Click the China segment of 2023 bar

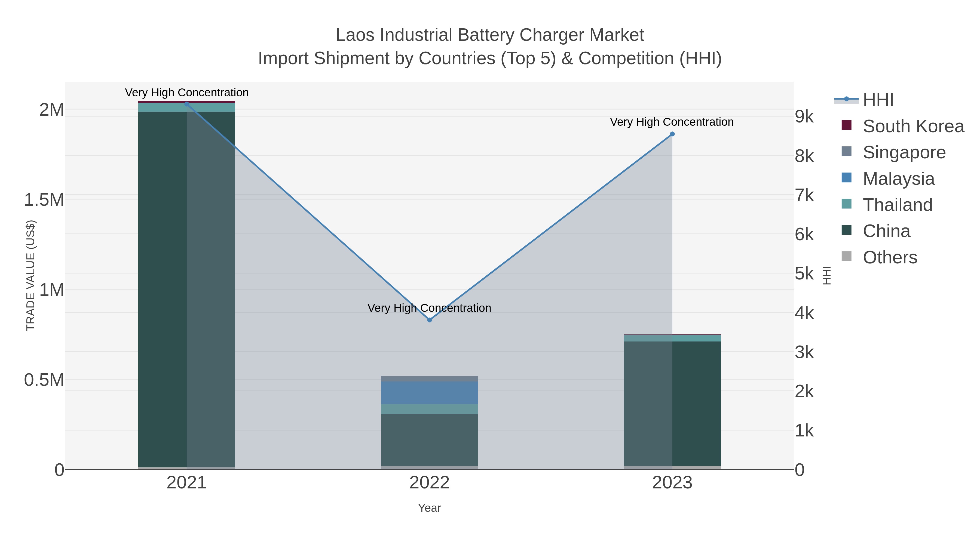672,404
